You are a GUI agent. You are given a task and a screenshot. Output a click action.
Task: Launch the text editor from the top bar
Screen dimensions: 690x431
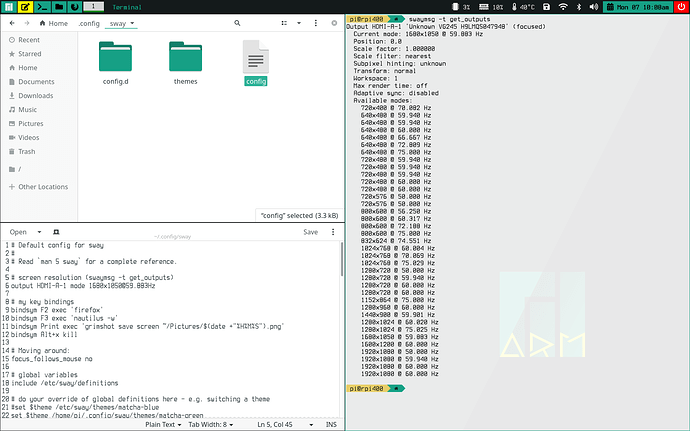(x=25, y=7)
